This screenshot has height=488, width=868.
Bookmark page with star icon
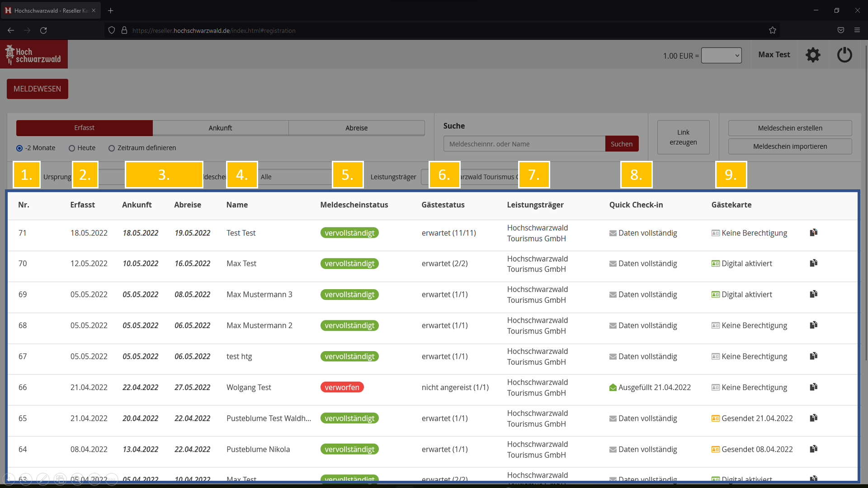coord(773,30)
